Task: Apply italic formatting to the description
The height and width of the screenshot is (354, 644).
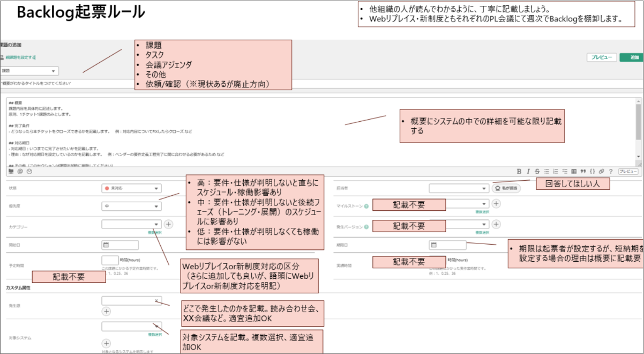Action: click(x=528, y=171)
